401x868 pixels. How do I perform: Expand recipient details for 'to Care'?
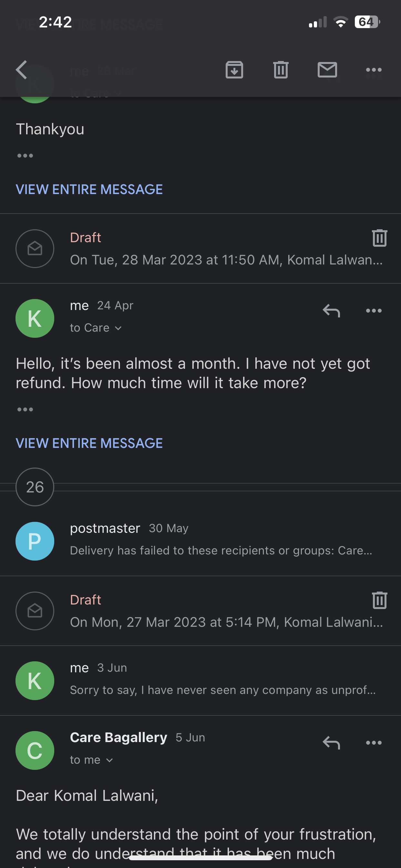pyautogui.click(x=96, y=328)
